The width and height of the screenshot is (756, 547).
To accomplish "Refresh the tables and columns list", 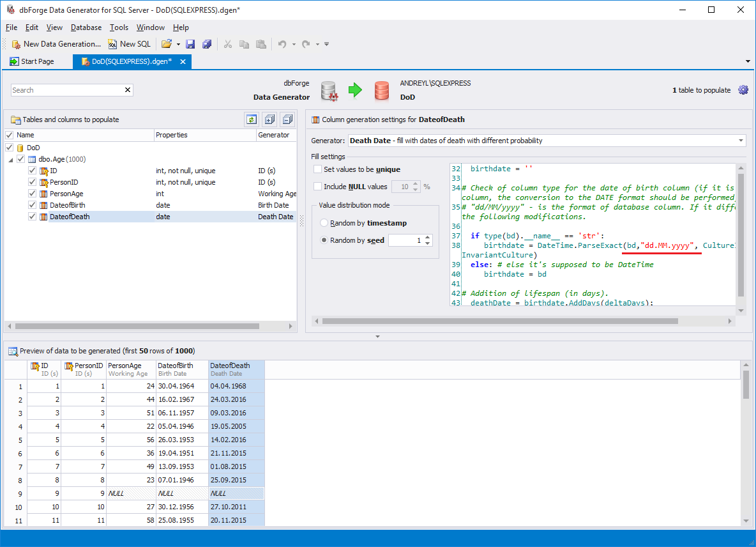I will pos(251,119).
